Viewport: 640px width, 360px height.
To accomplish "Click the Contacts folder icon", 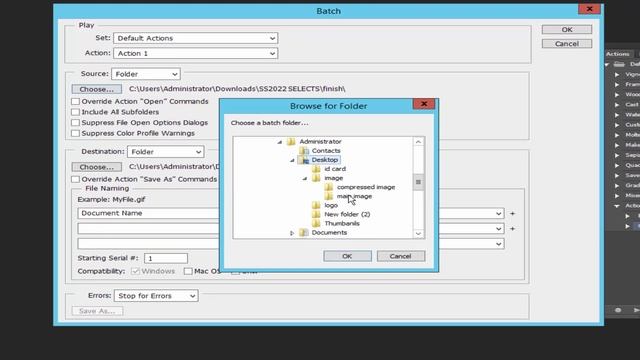I will pos(304,151).
